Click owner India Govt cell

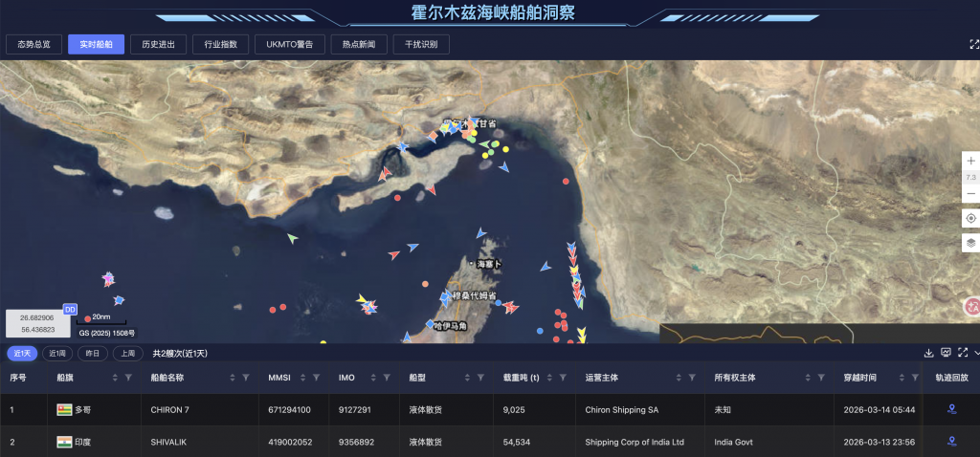734,442
